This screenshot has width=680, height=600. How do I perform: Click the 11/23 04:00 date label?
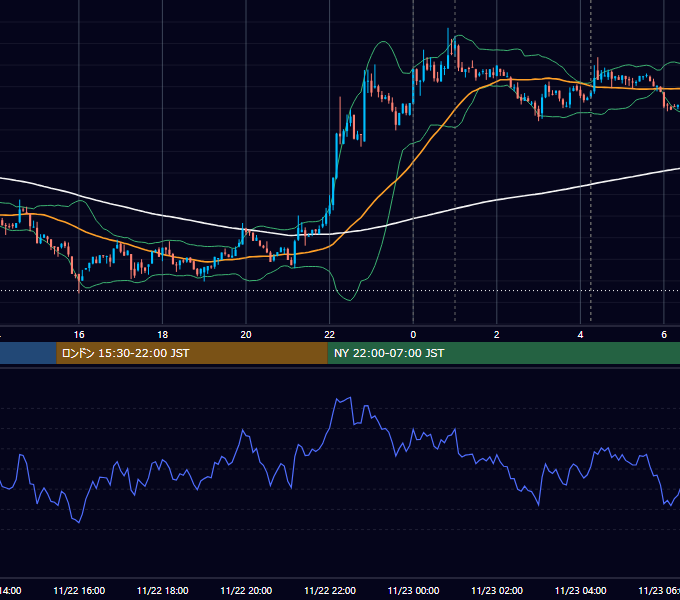(x=581, y=590)
